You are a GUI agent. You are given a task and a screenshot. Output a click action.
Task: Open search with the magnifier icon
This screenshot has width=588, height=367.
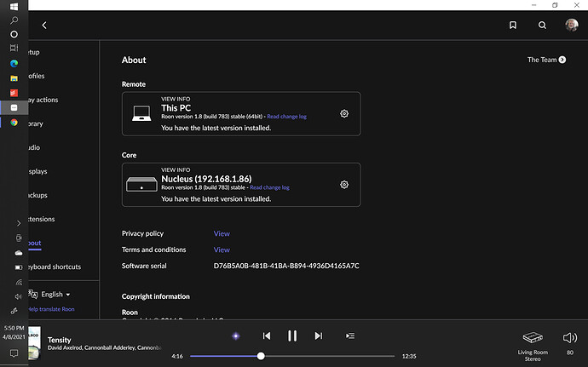[542, 25]
